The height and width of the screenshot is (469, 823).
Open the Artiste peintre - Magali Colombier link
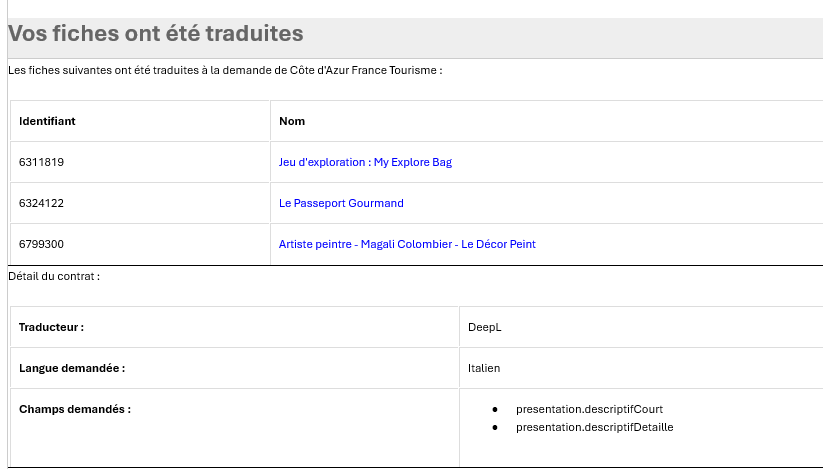tap(407, 244)
